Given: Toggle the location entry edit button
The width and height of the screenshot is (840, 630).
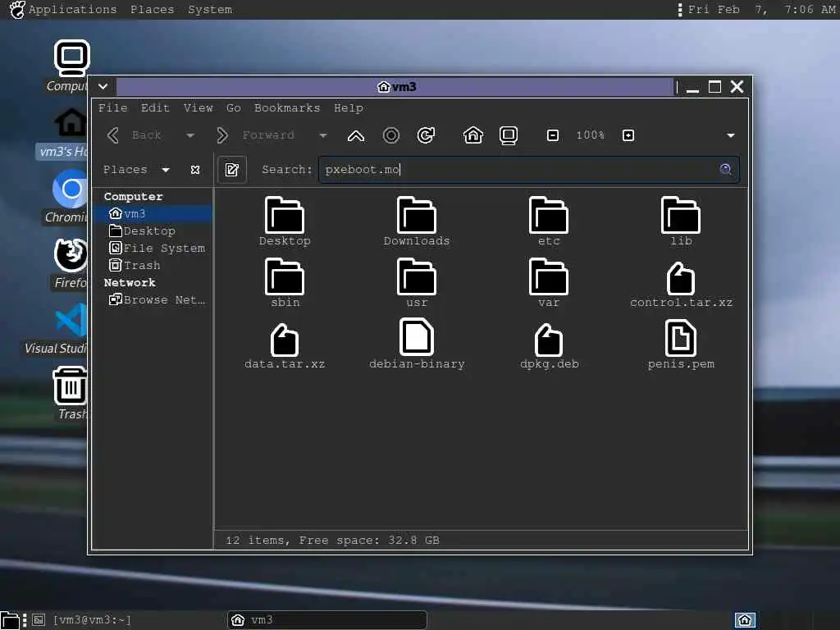Looking at the screenshot, I should (232, 170).
